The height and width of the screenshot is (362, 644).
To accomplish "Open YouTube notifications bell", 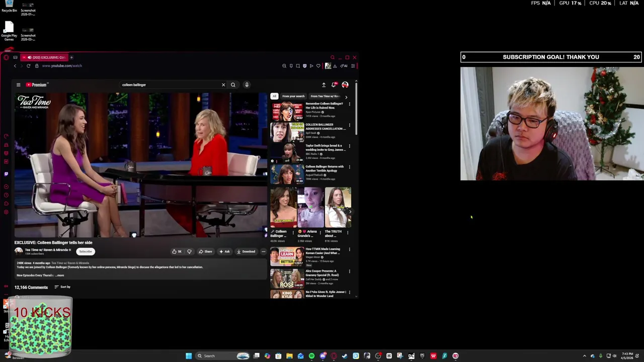I will tap(333, 85).
